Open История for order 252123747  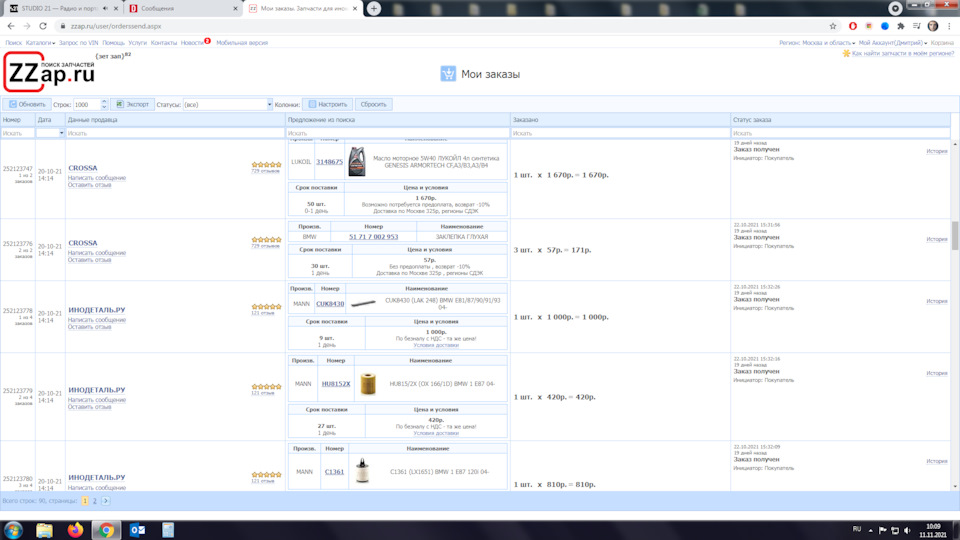click(937, 151)
